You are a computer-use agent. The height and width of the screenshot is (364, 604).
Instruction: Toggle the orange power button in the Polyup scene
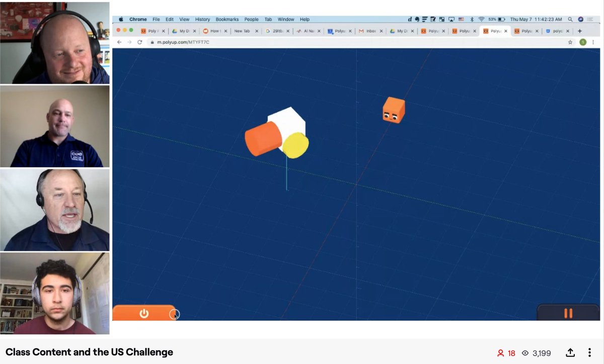[x=144, y=313]
